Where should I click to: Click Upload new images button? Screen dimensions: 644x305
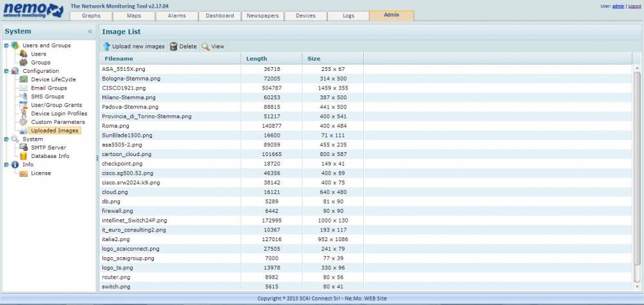[134, 46]
